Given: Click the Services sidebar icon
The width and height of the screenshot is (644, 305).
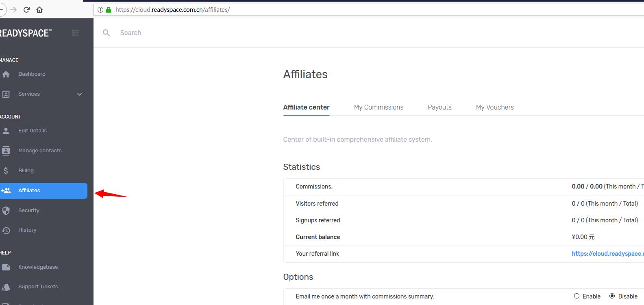Looking at the screenshot, I should [6, 94].
